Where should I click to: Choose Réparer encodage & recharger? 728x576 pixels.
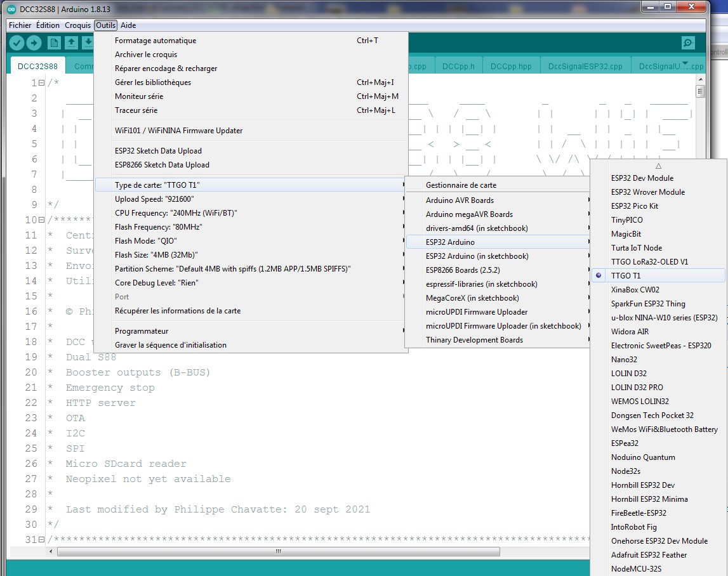point(251,69)
